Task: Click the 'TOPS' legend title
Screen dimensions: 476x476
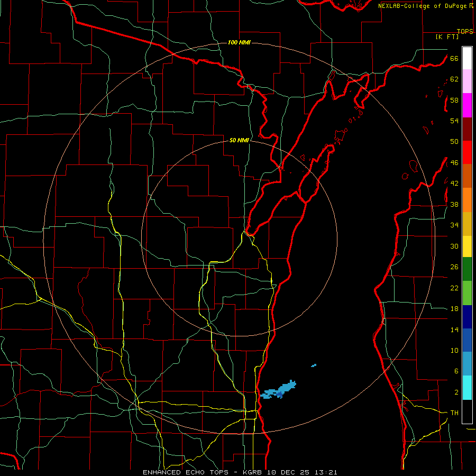Action: click(x=465, y=31)
